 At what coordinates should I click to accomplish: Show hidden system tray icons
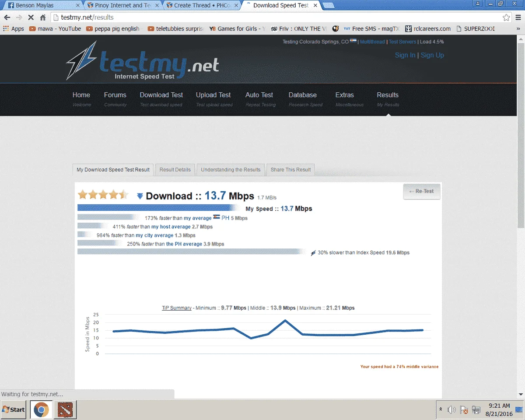pyautogui.click(x=441, y=409)
